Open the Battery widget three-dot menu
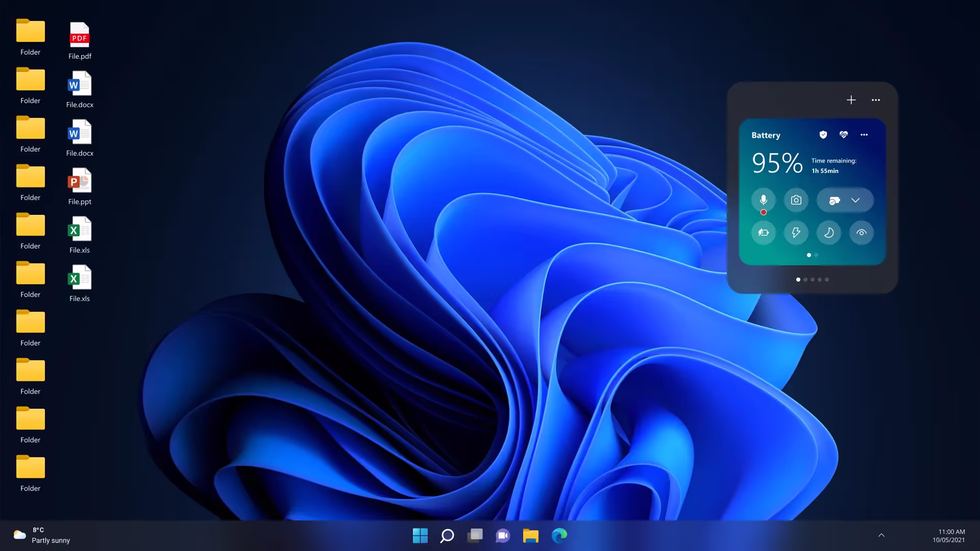980x551 pixels. [864, 135]
